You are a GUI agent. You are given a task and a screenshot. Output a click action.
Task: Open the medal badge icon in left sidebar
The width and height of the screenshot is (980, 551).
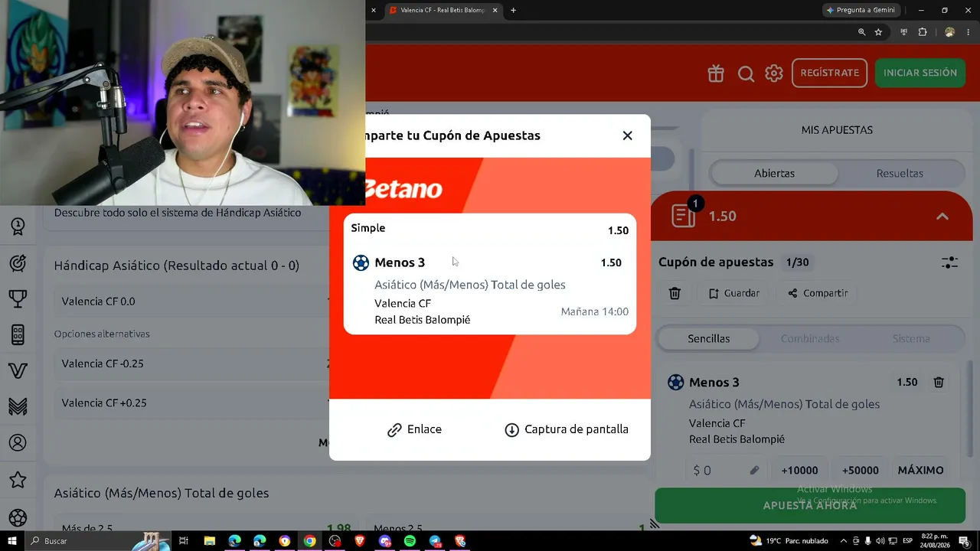18,227
